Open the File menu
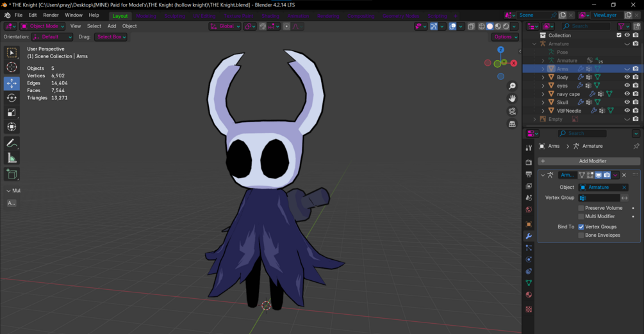 click(19, 15)
